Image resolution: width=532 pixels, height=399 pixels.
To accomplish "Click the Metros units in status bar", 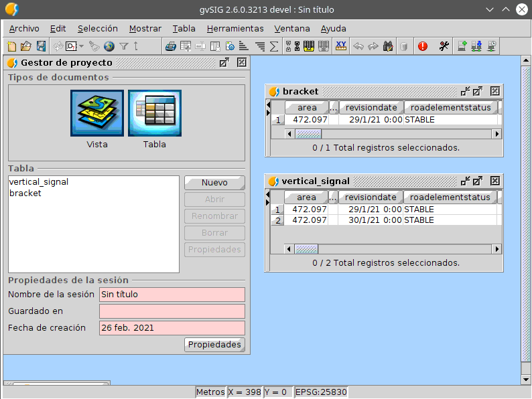I will [210, 392].
